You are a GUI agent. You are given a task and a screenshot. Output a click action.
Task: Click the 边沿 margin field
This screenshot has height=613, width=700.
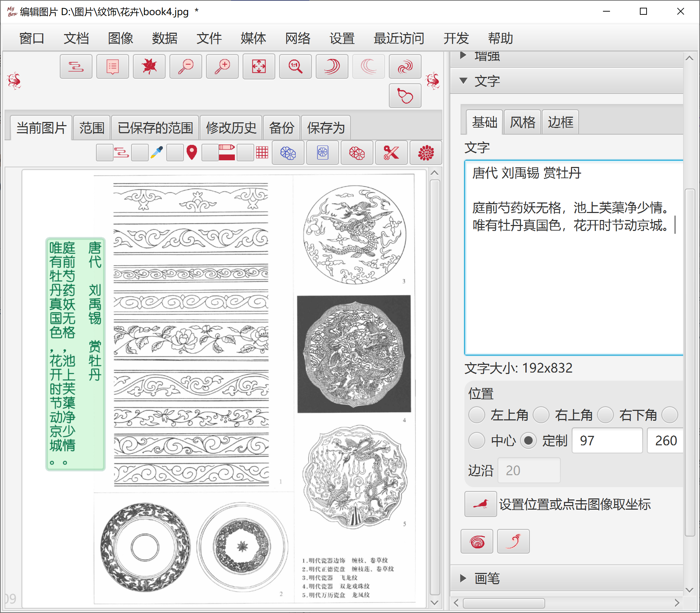click(529, 470)
